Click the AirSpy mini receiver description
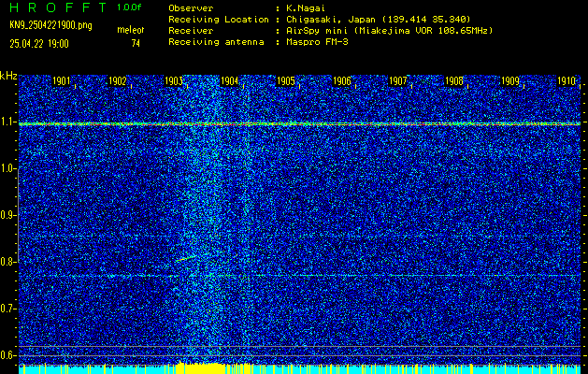The image size is (588, 374). tap(389, 31)
